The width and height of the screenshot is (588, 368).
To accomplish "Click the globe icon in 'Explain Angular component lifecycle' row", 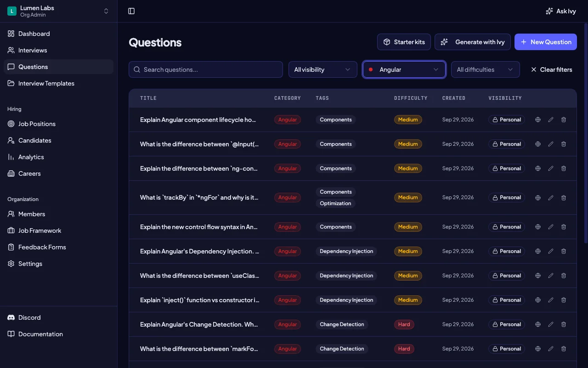I will (538, 120).
